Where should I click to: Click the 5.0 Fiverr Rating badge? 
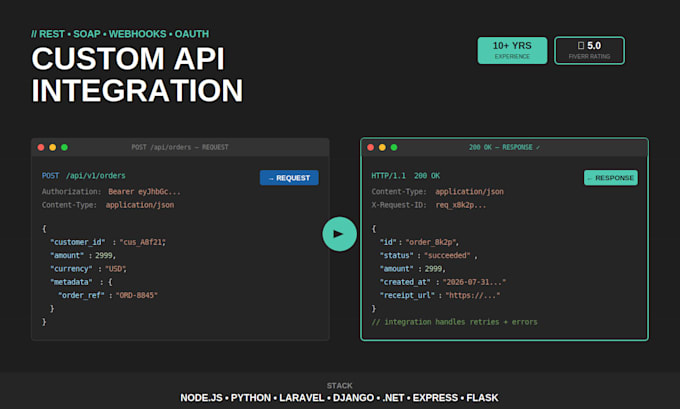[589, 50]
